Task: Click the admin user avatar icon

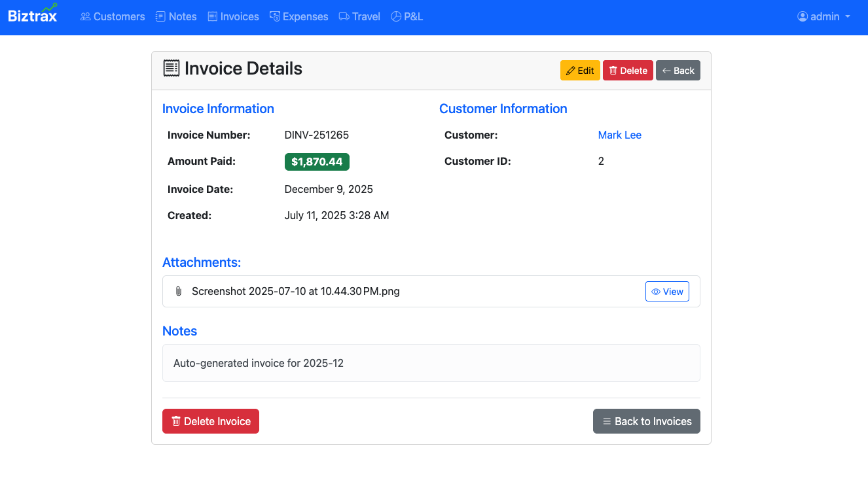Action: pos(802,16)
